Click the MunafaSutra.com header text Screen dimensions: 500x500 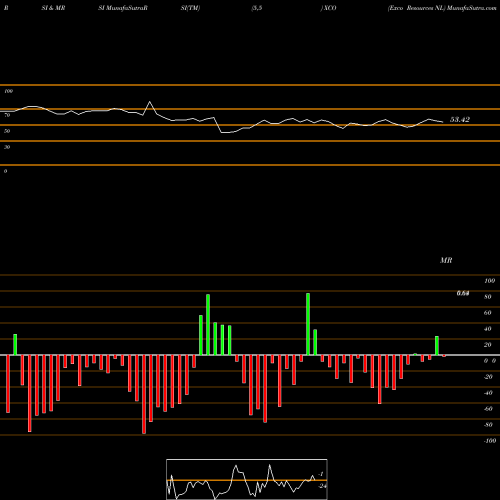(x=472, y=8)
